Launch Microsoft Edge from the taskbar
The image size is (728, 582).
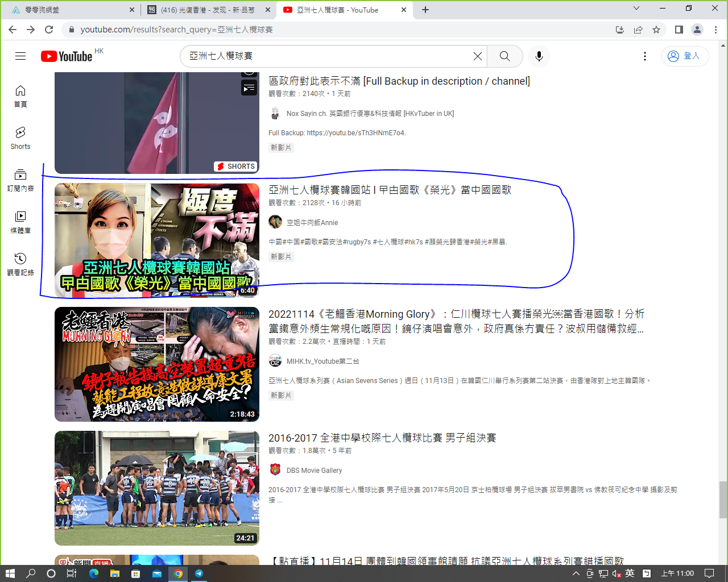[x=94, y=573]
